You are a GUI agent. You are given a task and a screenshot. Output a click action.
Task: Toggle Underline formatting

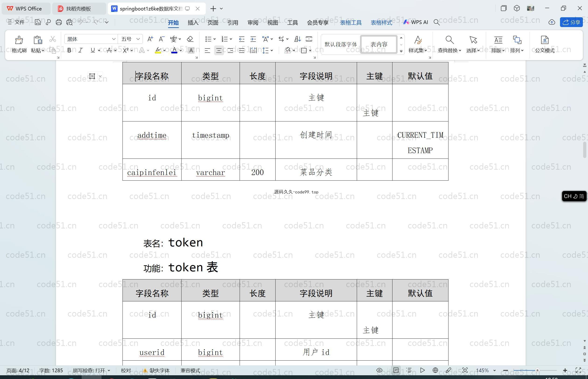point(93,50)
